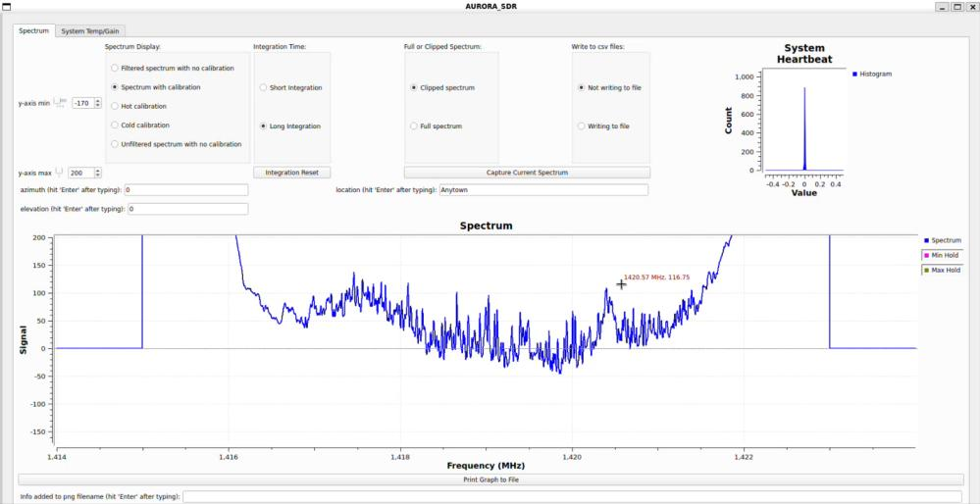Choose Cold calibration radio button
Viewport: 980px width, 504px height.
coord(140,125)
